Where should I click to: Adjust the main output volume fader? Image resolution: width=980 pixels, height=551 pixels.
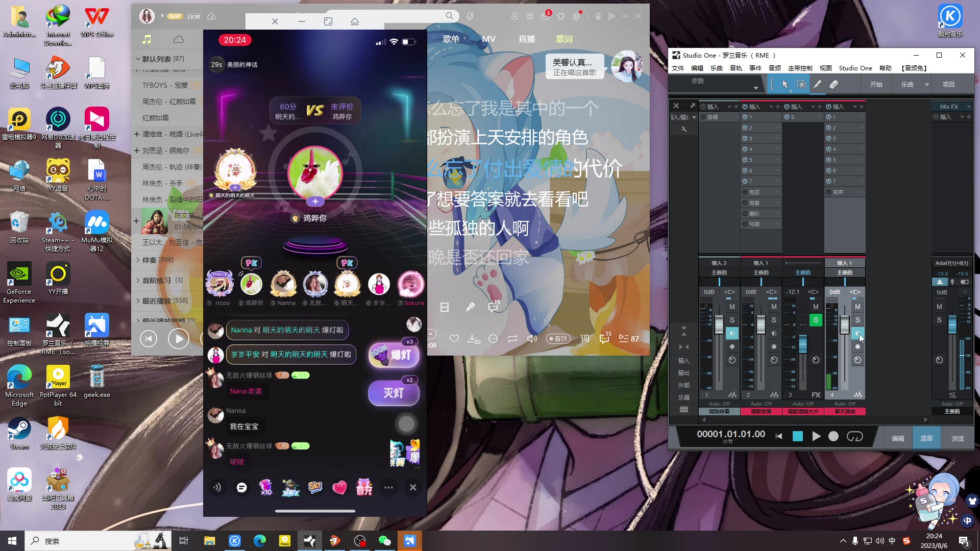click(952, 324)
